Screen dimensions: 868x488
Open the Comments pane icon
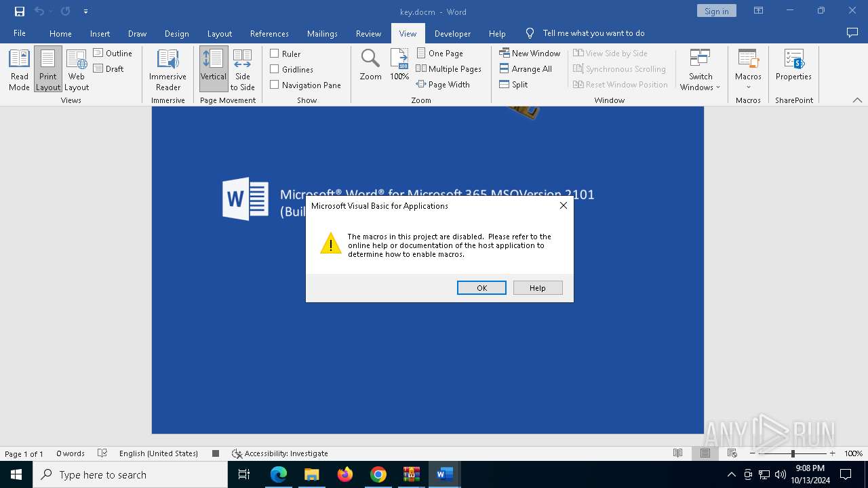pyautogui.click(x=852, y=33)
